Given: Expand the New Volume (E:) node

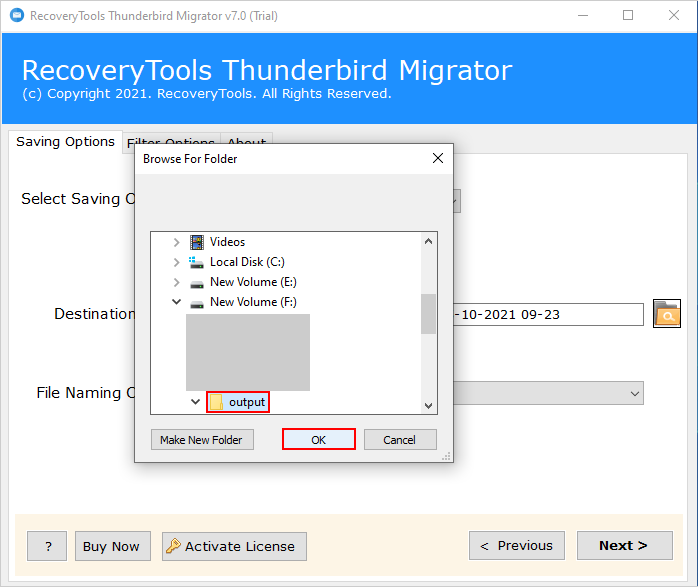Looking at the screenshot, I should pyautogui.click(x=176, y=282).
